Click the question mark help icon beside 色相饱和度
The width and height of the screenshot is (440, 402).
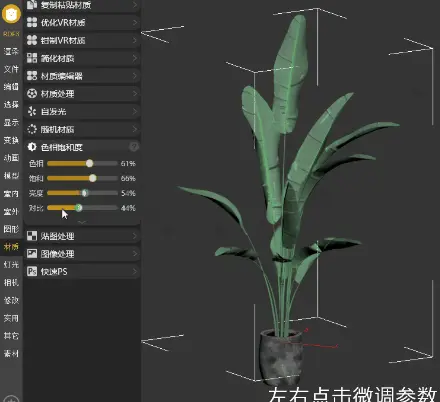[x=134, y=147]
